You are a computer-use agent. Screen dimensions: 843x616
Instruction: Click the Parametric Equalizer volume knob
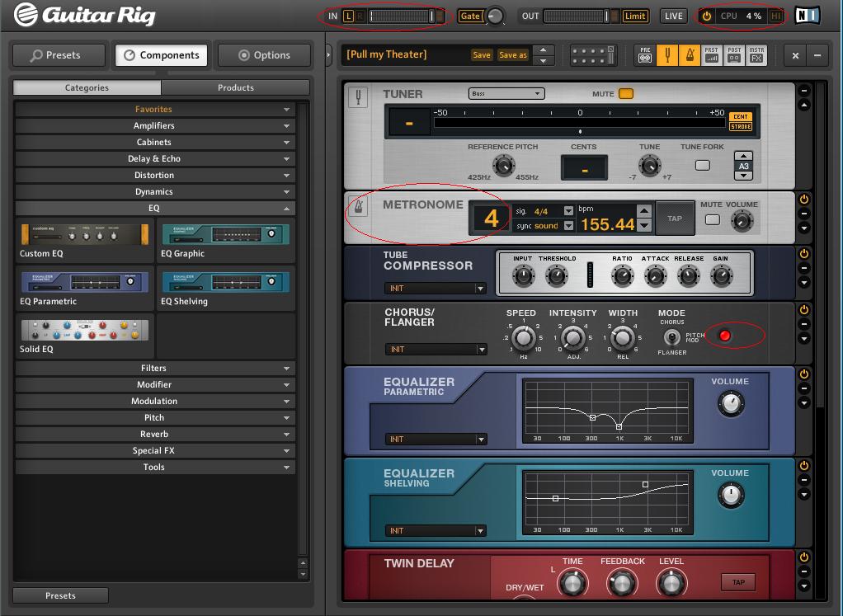pyautogui.click(x=730, y=403)
